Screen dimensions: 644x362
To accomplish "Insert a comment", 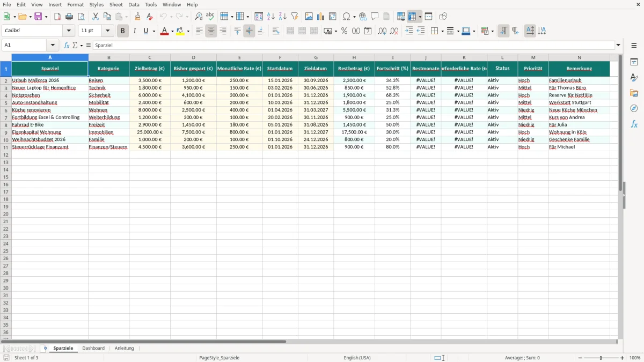I will coord(375,17).
